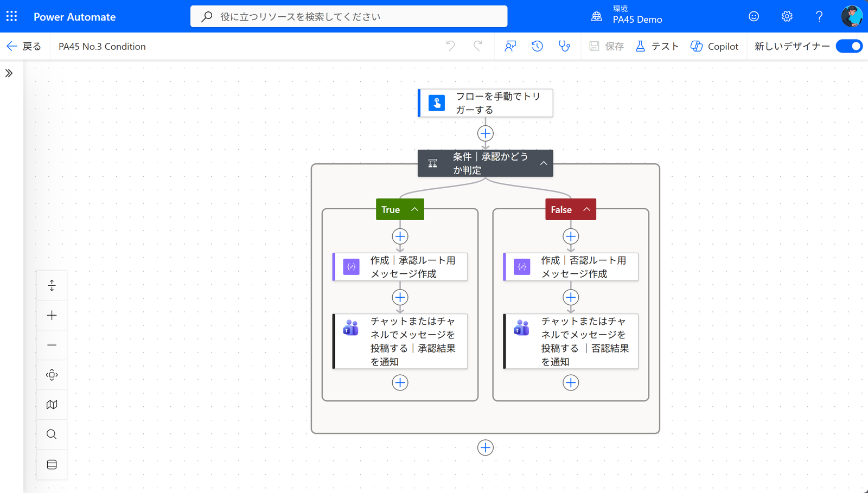Select the False branch label
This screenshot has height=493, width=868.
561,209
